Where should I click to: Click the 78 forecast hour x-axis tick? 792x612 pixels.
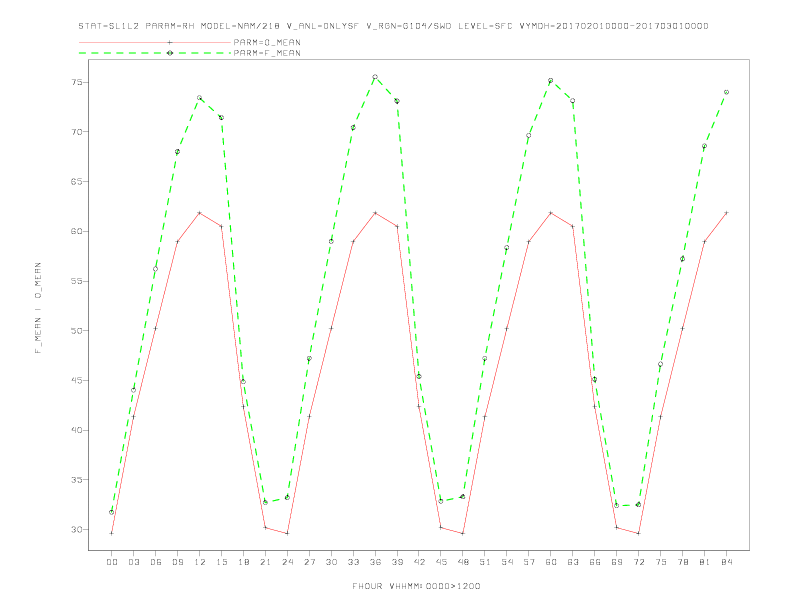pyautogui.click(x=682, y=562)
